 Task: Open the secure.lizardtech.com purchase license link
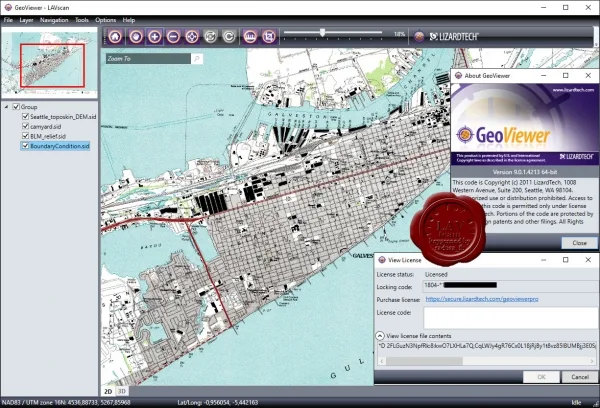click(x=482, y=299)
